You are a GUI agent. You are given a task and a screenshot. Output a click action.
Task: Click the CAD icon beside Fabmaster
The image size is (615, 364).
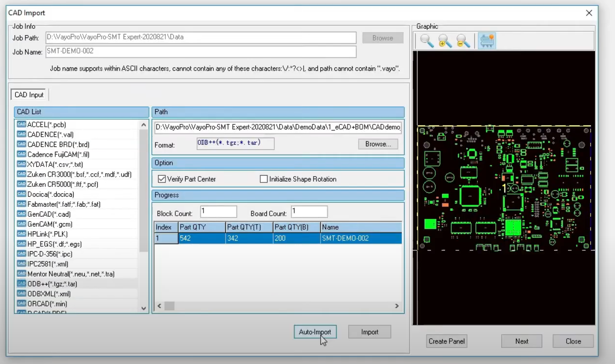coord(21,204)
